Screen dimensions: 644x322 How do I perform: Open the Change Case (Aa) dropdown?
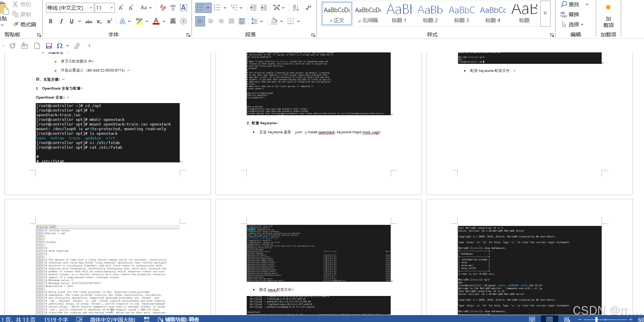tap(146, 8)
